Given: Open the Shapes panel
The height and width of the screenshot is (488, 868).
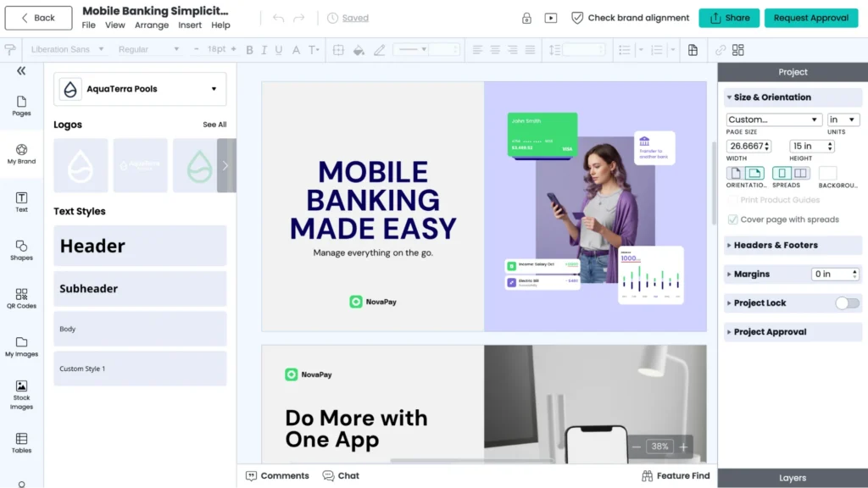Looking at the screenshot, I should 21,250.
